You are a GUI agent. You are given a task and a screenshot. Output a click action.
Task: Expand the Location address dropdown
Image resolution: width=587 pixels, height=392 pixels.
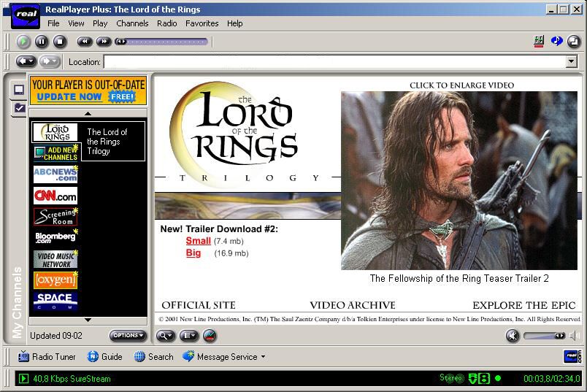571,61
